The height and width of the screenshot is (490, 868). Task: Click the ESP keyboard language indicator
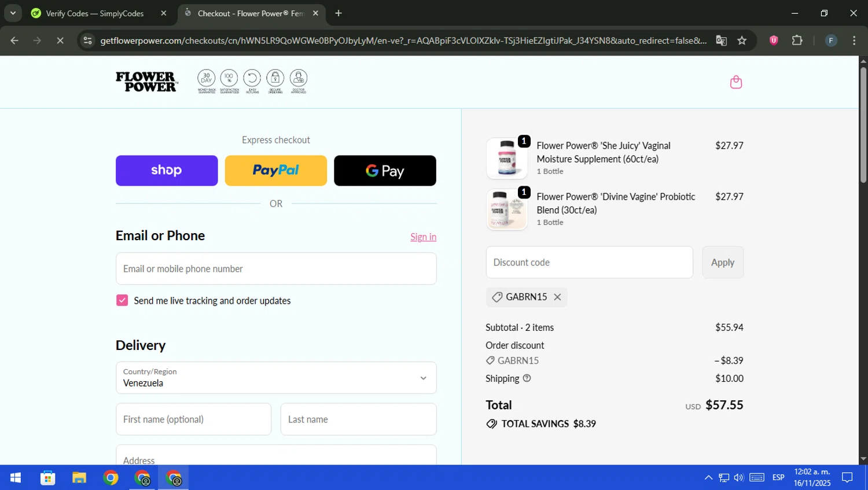click(778, 478)
